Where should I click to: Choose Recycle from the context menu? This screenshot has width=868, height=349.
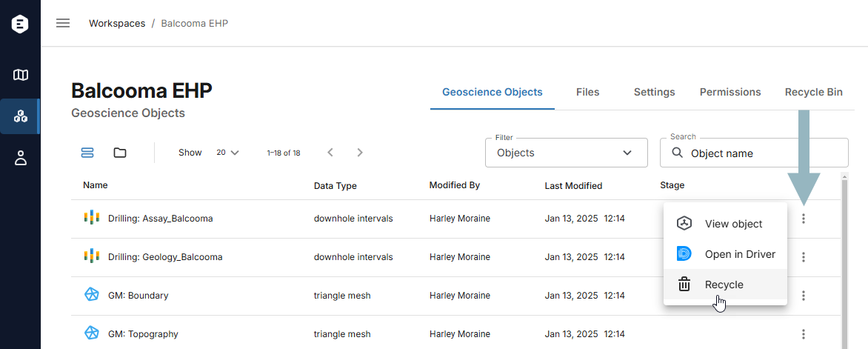coord(725,285)
